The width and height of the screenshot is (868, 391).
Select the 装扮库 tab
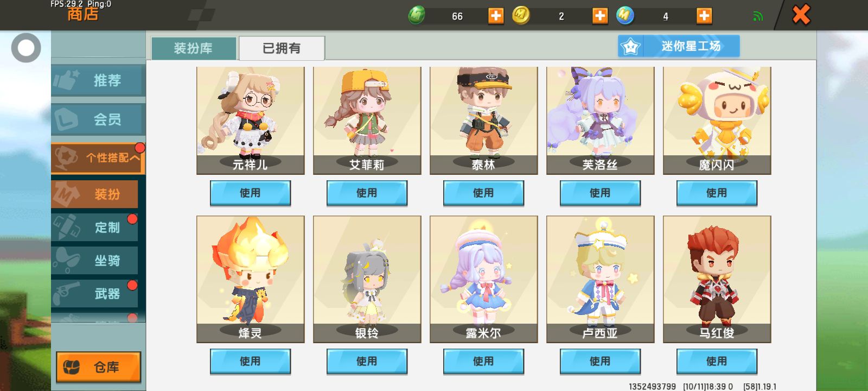click(194, 48)
